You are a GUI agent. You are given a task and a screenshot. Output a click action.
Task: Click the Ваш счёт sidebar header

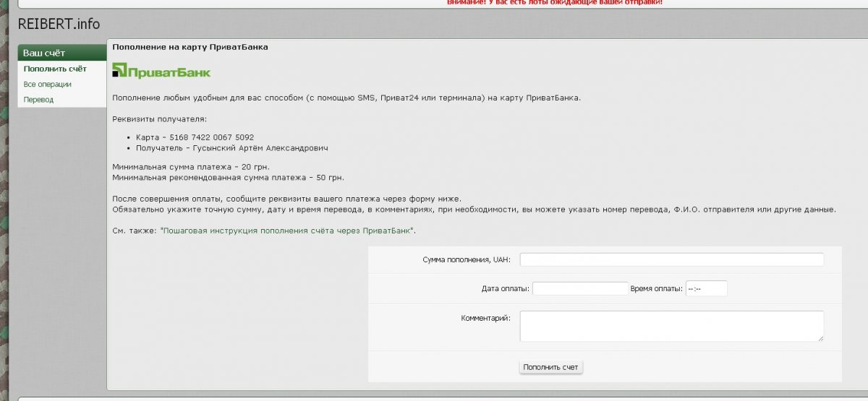[62, 53]
